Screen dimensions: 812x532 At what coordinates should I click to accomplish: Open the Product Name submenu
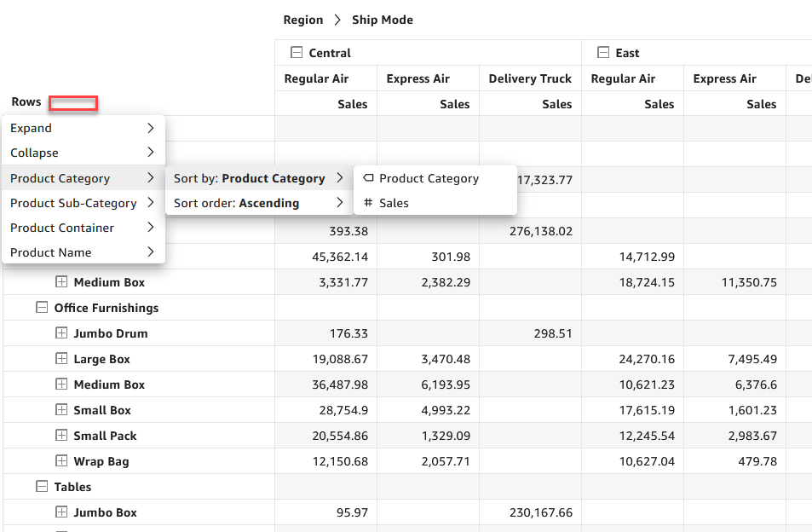[x=83, y=252]
